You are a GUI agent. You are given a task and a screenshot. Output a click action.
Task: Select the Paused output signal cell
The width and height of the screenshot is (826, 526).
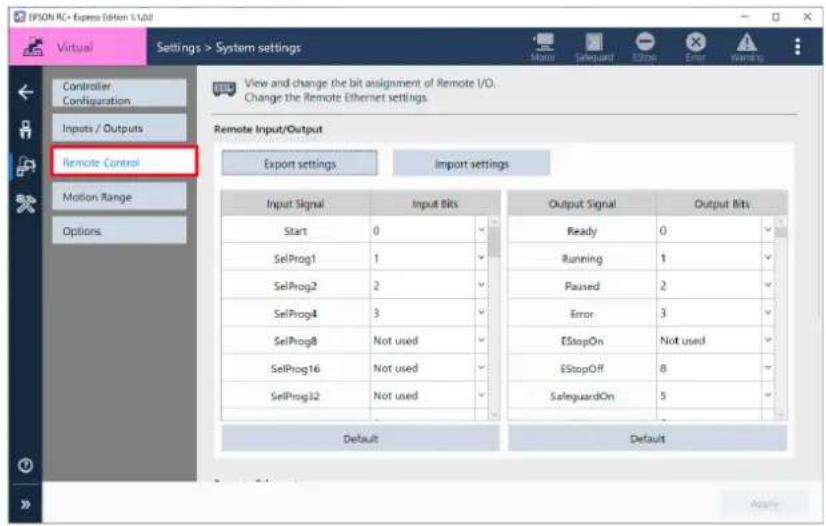click(582, 285)
